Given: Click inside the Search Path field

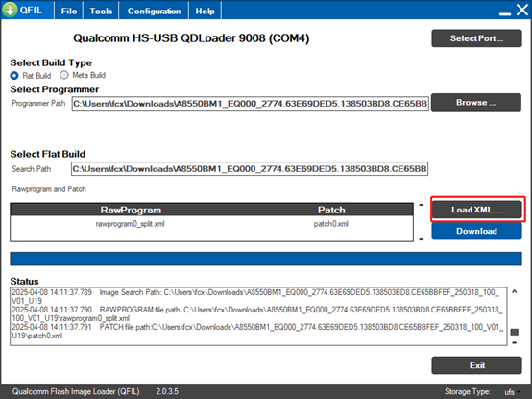Looking at the screenshot, I should coord(250,169).
